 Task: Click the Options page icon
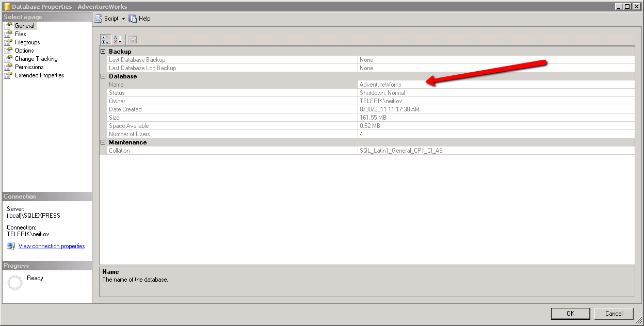[x=8, y=51]
